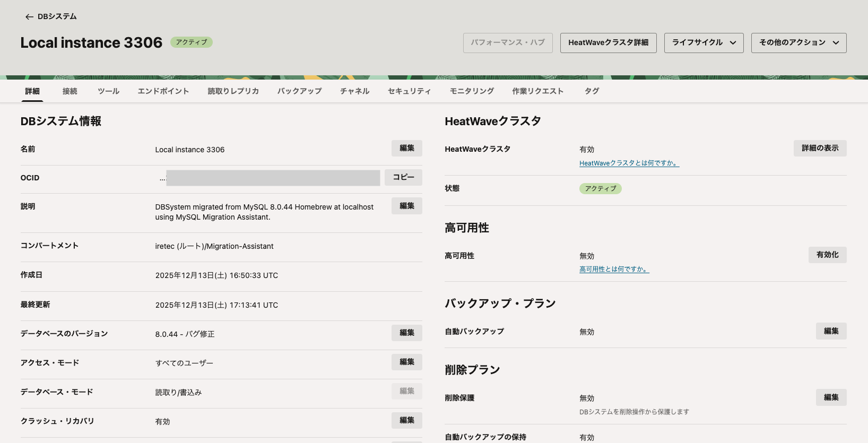Edit the データベースのバージョン setting
The height and width of the screenshot is (443, 868).
406,333
